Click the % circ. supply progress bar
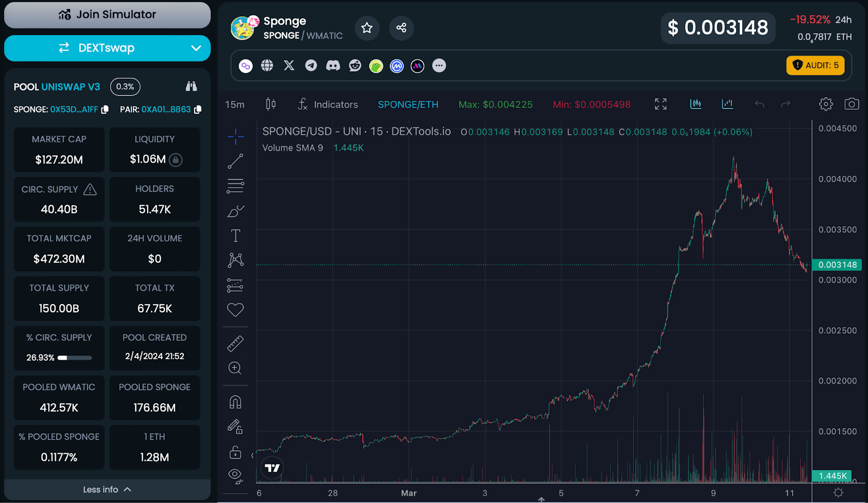 pyautogui.click(x=75, y=358)
